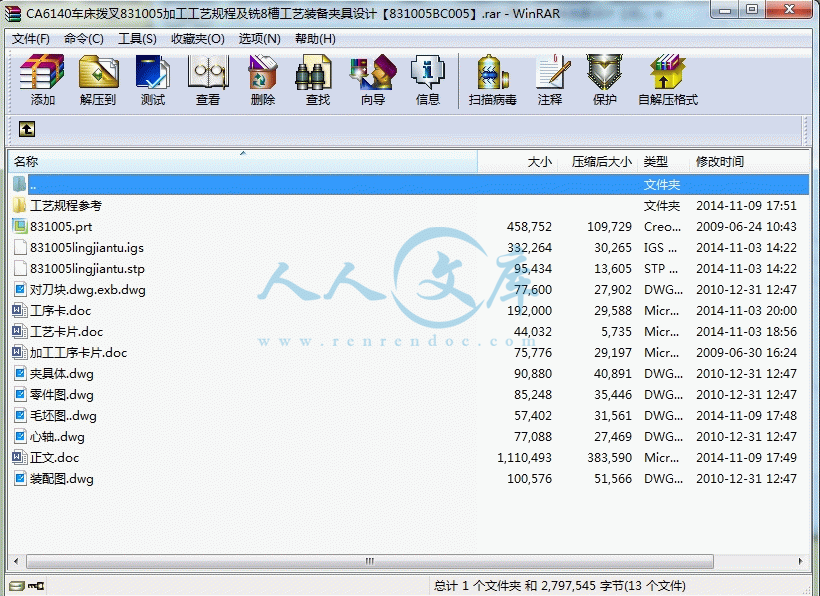Select 加工工序卡片.doc file
This screenshot has height=596, width=820.
point(78,352)
